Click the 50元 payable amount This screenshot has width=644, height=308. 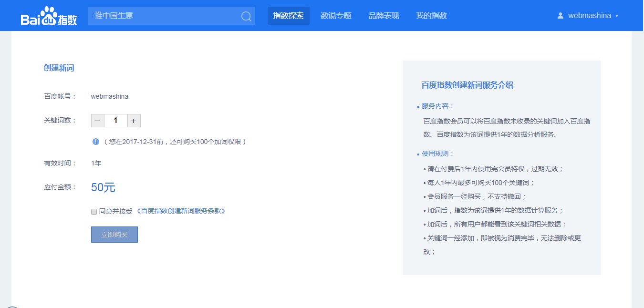tap(103, 187)
